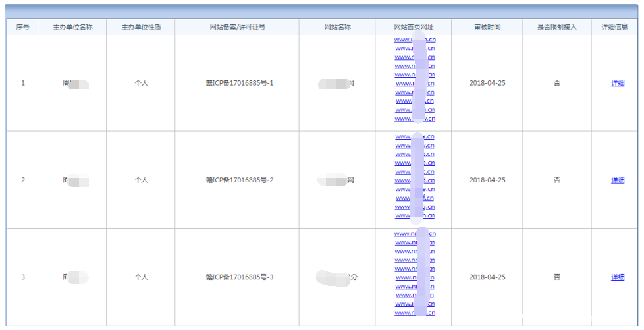Click the 是否限制接入 column header
Screen dimensions: 644x330
coord(556,27)
